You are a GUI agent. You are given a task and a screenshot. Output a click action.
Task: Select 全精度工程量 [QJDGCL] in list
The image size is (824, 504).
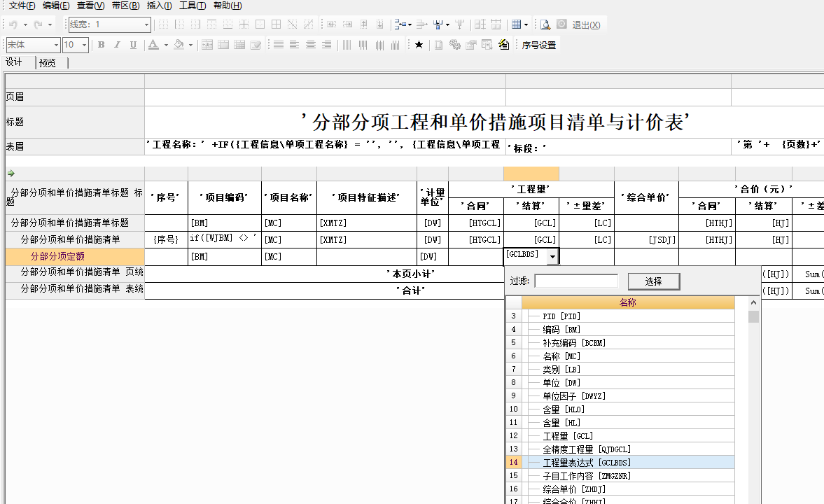coord(628,449)
